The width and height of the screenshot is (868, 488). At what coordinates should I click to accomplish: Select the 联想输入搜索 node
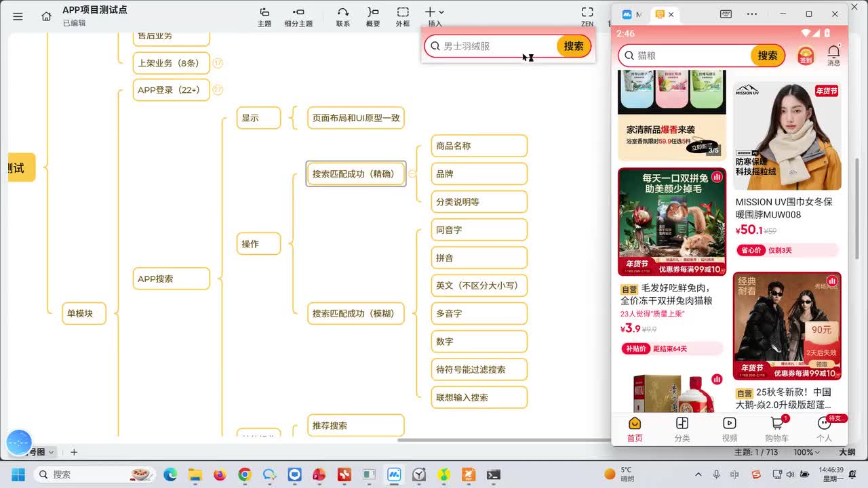[479, 397]
